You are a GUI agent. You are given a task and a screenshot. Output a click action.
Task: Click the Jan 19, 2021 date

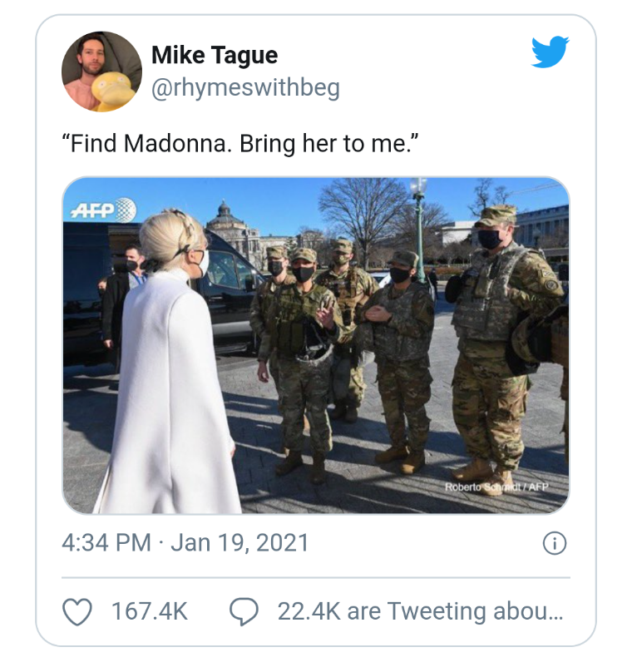pyautogui.click(x=239, y=544)
